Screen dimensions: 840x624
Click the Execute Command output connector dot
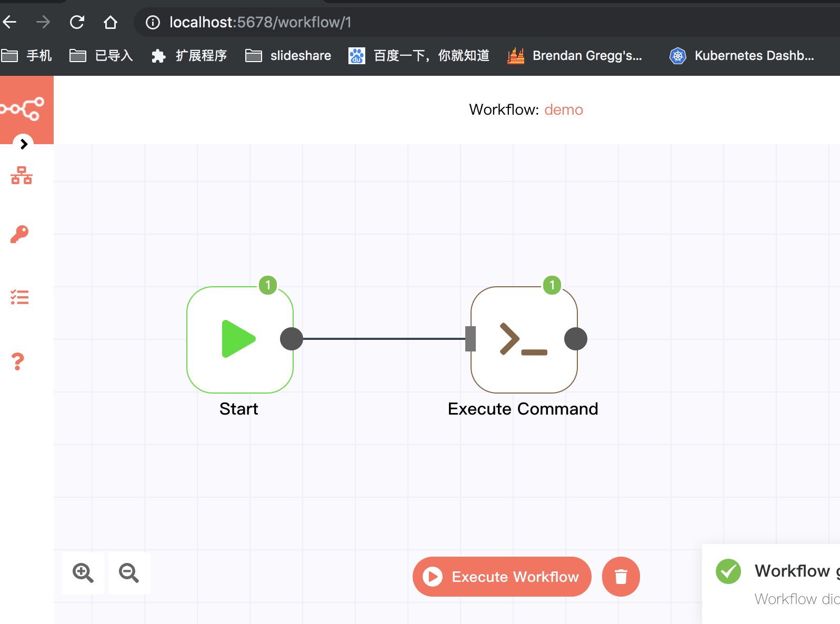tap(576, 339)
